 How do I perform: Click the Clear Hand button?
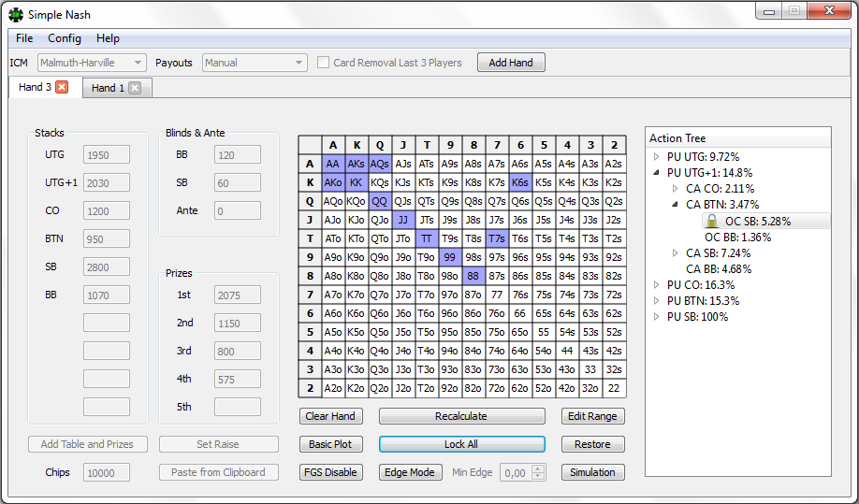tap(331, 416)
